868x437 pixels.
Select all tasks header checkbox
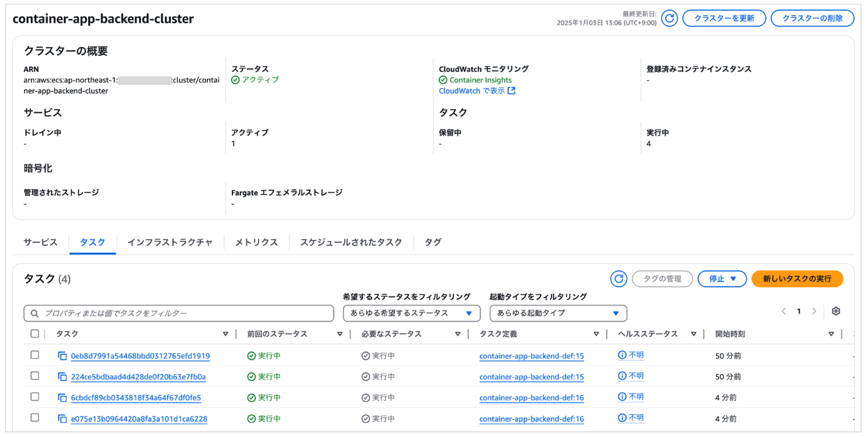35,334
